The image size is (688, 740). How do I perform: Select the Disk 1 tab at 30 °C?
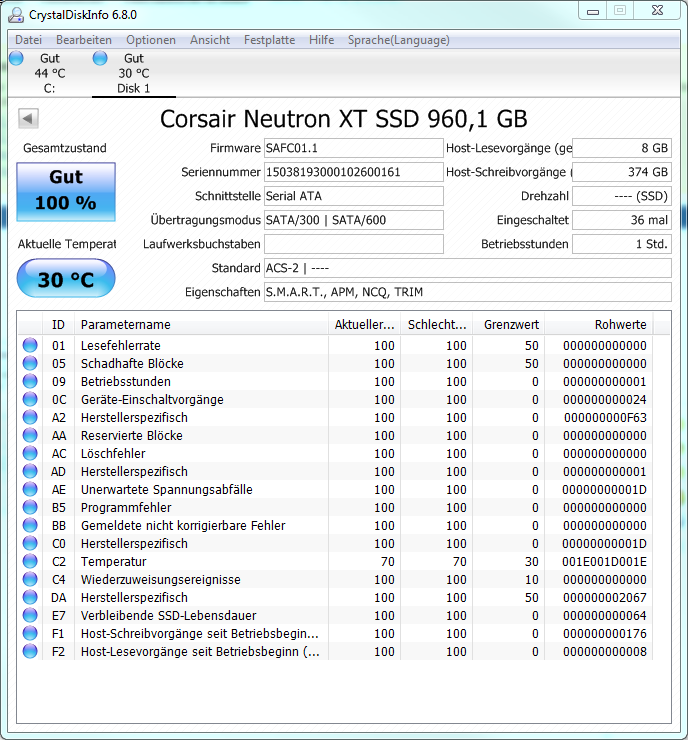pyautogui.click(x=134, y=73)
